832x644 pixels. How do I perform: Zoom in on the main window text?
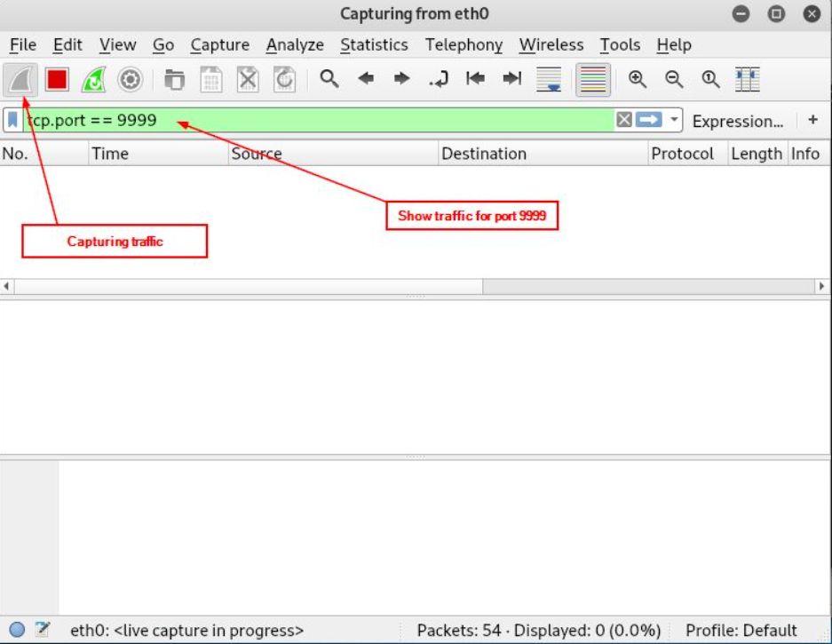click(x=637, y=79)
